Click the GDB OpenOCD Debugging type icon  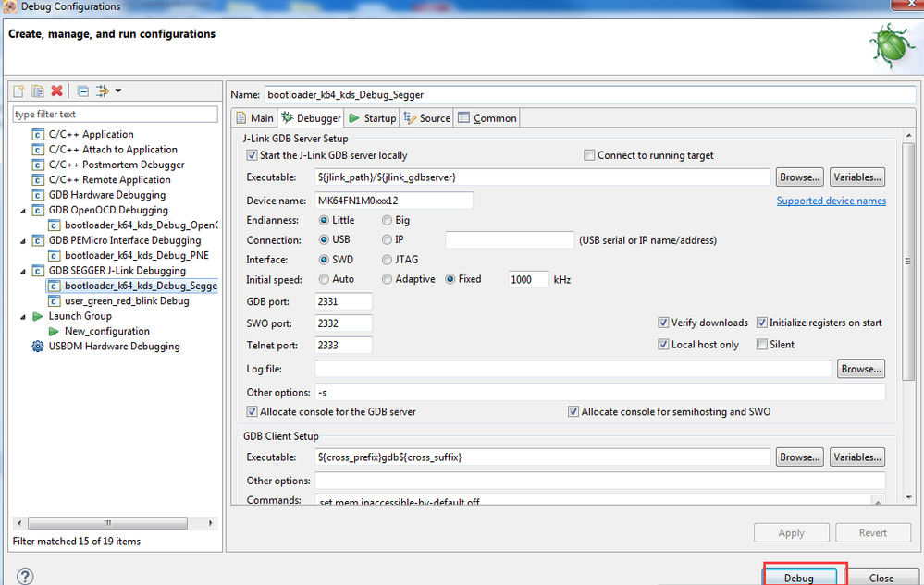point(38,210)
